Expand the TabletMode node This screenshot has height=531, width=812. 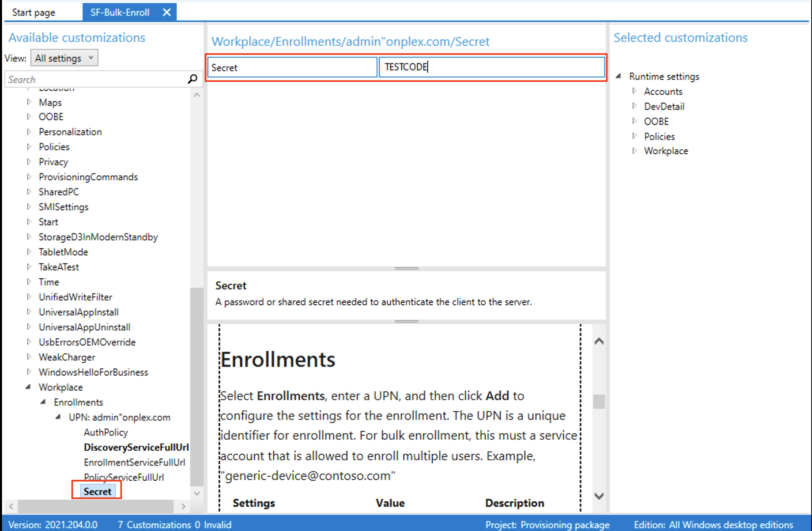pyautogui.click(x=29, y=252)
